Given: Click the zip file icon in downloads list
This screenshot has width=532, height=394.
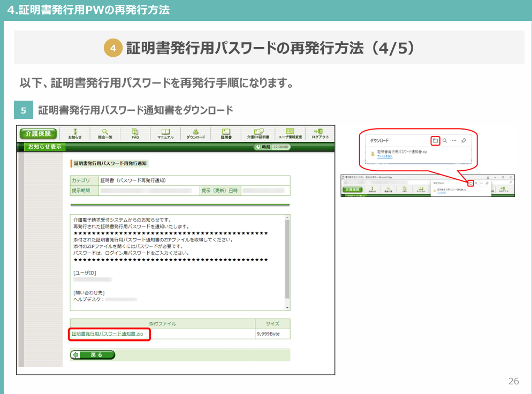Looking at the screenshot, I should (x=373, y=154).
